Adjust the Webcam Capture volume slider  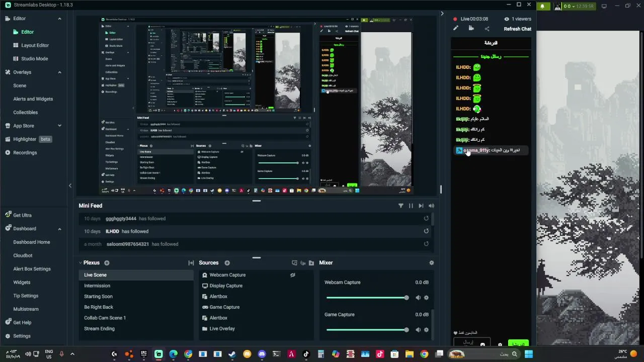pos(367,298)
